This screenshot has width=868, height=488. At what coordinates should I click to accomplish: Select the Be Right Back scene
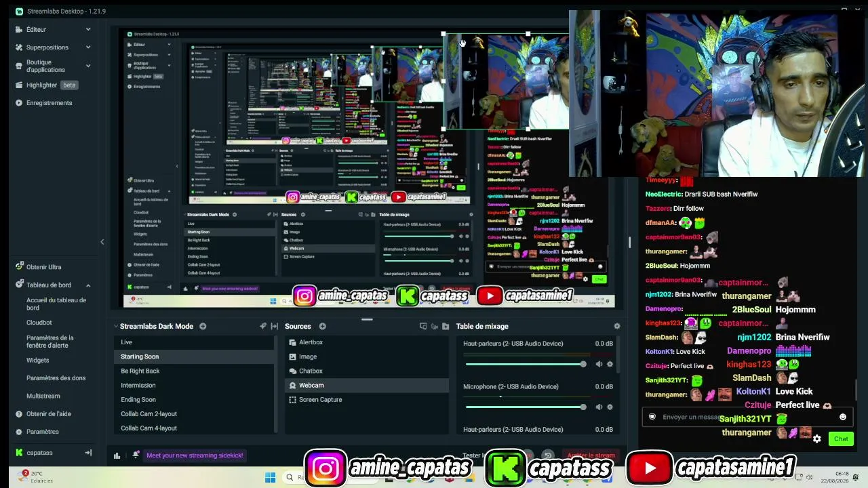pyautogui.click(x=193, y=371)
